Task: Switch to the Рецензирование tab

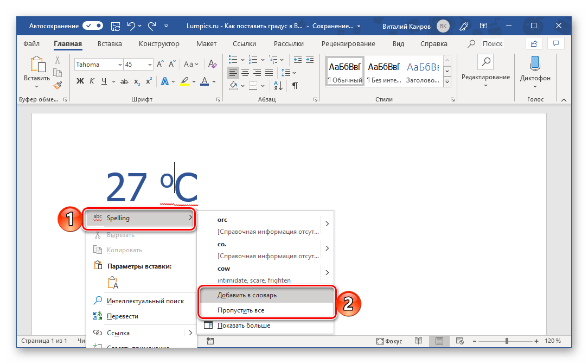Action: (348, 44)
